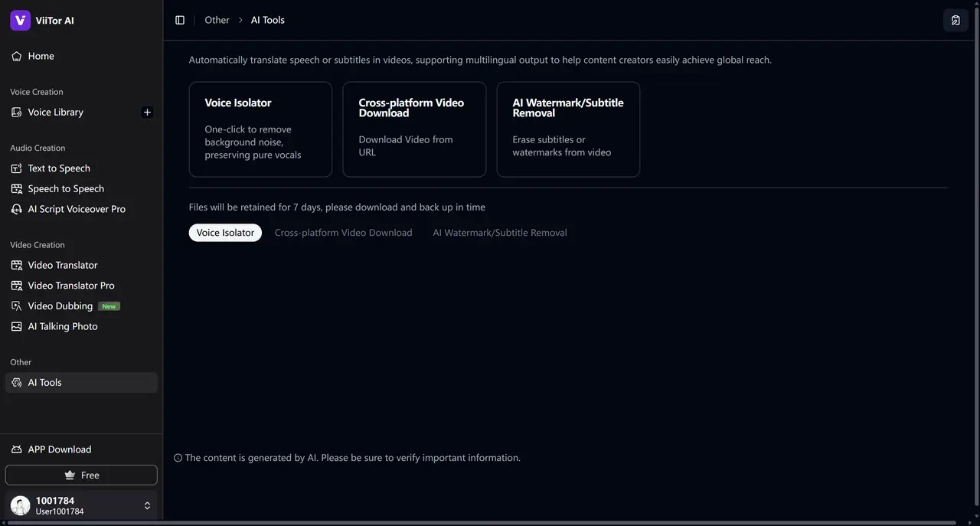Click the Home icon in sidebar
The height and width of the screenshot is (526, 980).
click(17, 56)
